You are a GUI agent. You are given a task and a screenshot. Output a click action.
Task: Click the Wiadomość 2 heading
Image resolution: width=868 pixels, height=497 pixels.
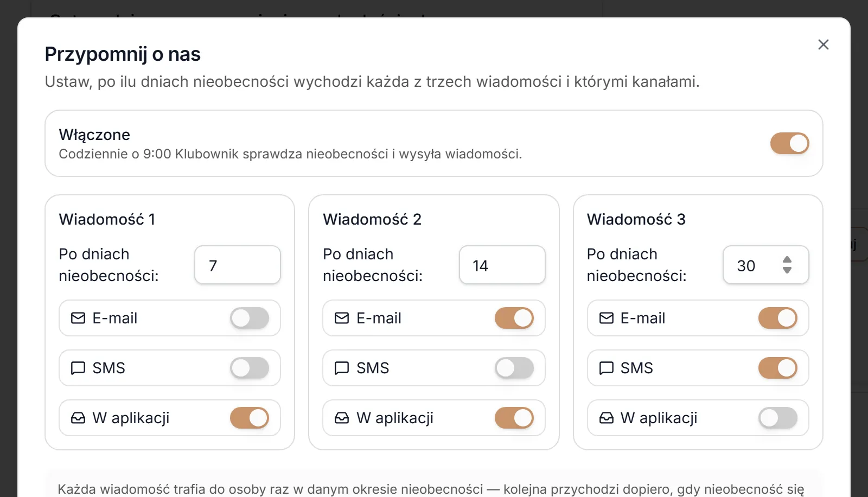tap(372, 219)
